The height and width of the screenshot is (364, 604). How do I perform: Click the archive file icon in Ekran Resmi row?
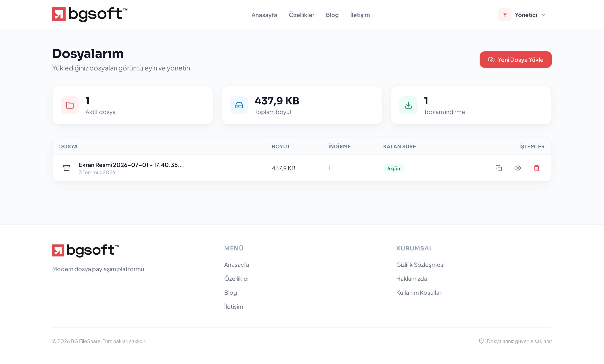(66, 168)
